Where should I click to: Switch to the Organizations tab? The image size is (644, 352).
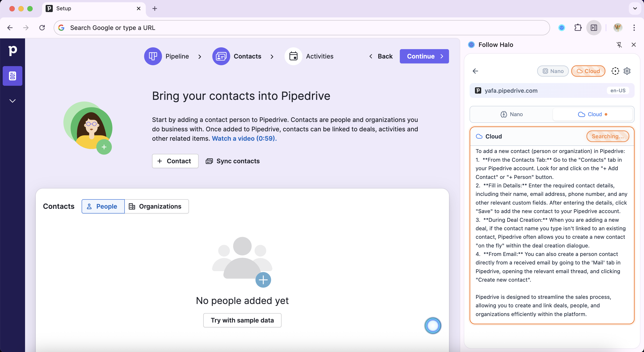156,206
